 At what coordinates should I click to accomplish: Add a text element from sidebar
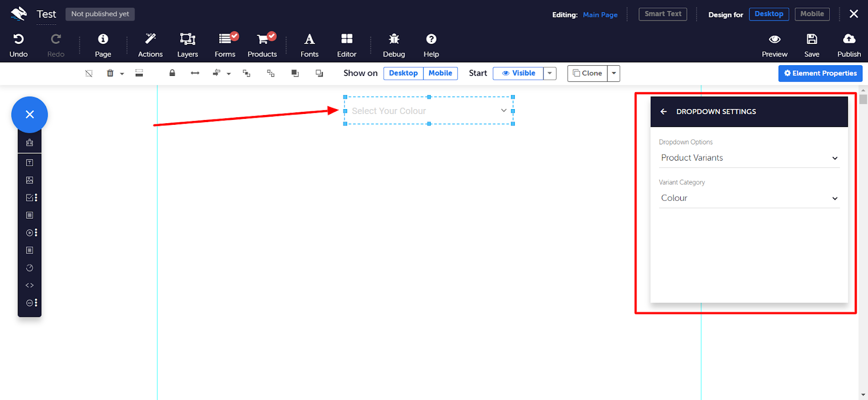[x=30, y=163]
